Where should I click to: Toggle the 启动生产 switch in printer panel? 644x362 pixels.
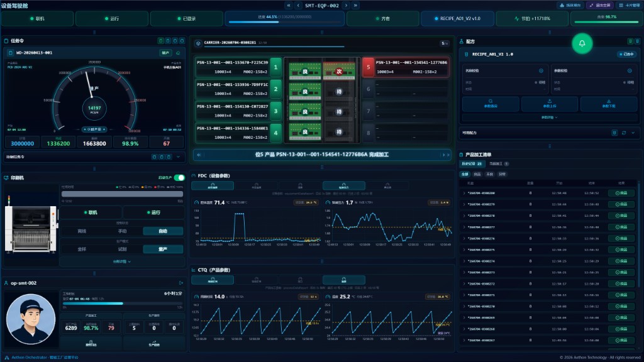(179, 178)
